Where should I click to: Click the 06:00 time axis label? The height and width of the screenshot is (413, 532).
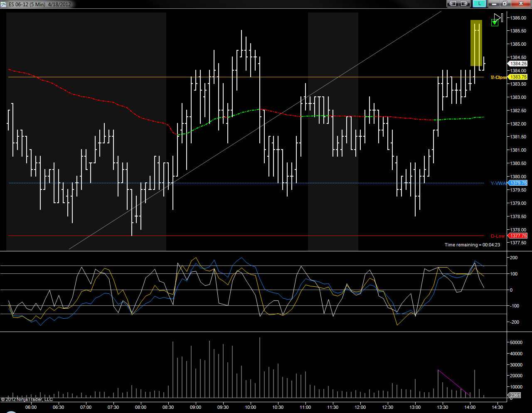(x=31, y=407)
